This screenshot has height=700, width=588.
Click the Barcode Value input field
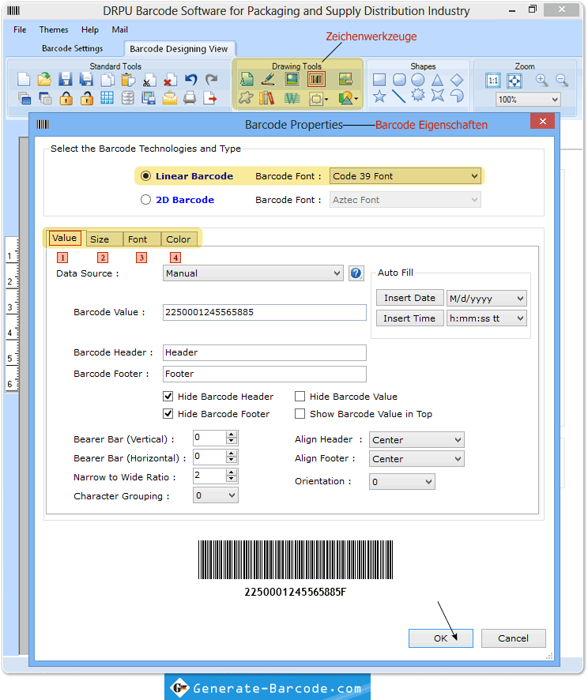[264, 312]
